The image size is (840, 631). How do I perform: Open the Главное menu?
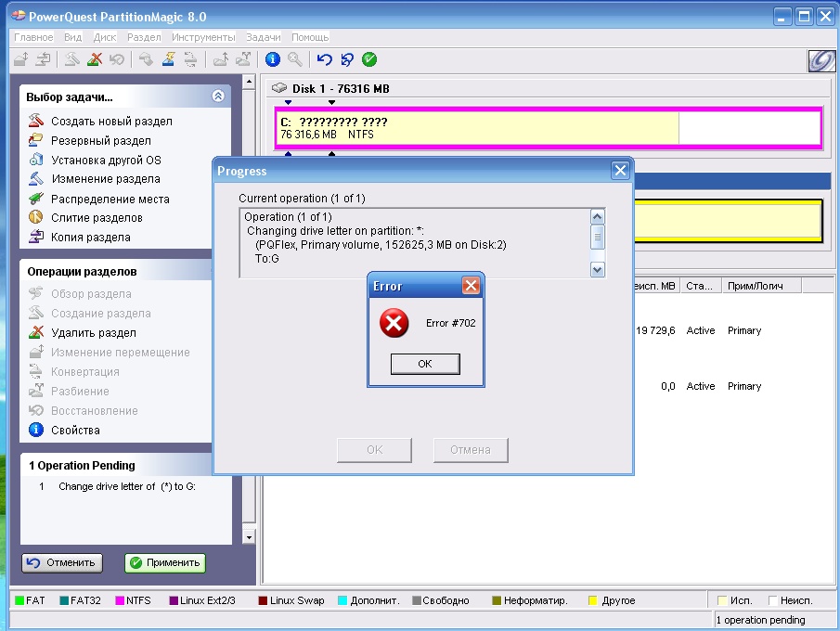tap(33, 37)
